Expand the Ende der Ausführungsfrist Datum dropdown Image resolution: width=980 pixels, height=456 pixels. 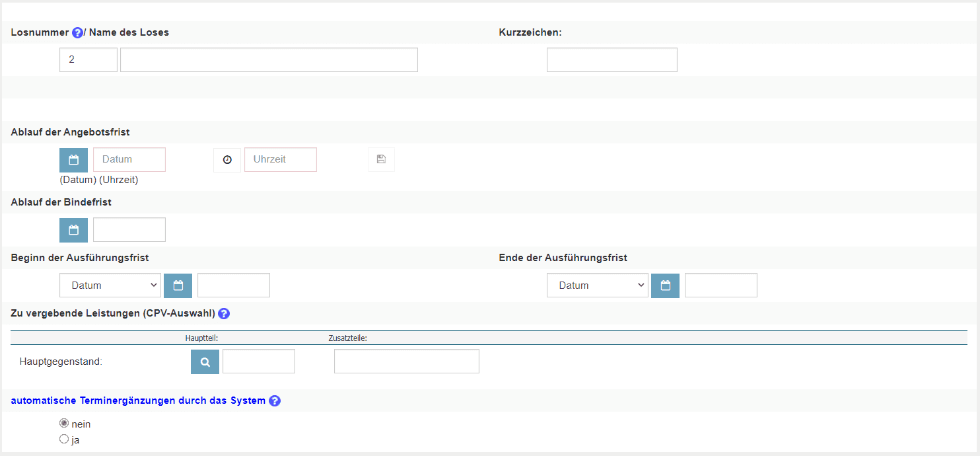pyautogui.click(x=597, y=285)
